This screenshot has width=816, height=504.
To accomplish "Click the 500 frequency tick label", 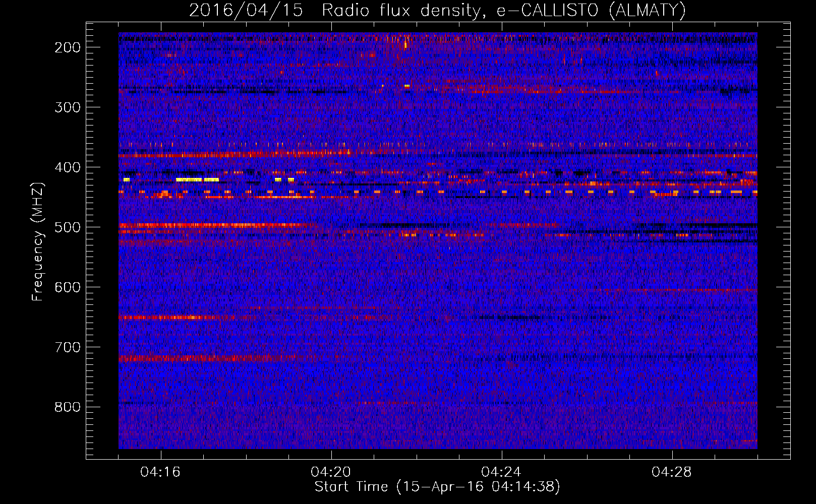I will pos(68,227).
